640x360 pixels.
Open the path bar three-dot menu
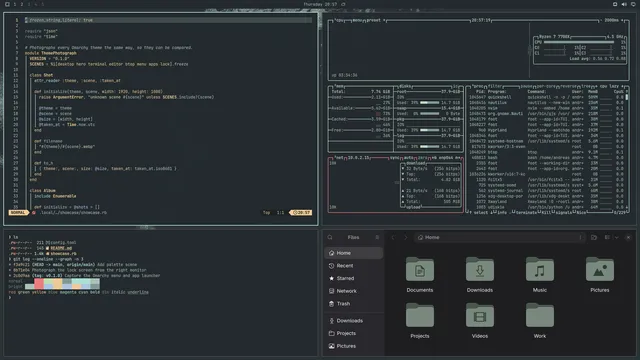click(x=580, y=237)
